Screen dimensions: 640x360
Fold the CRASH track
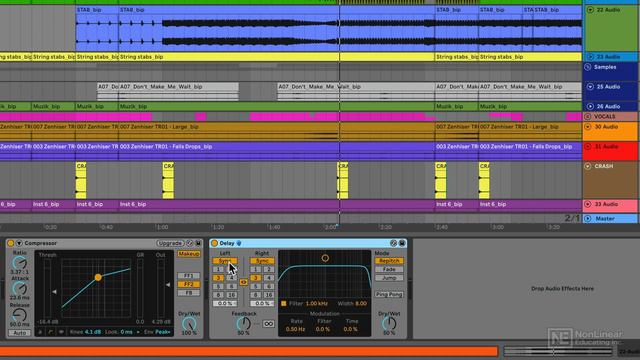click(588, 166)
